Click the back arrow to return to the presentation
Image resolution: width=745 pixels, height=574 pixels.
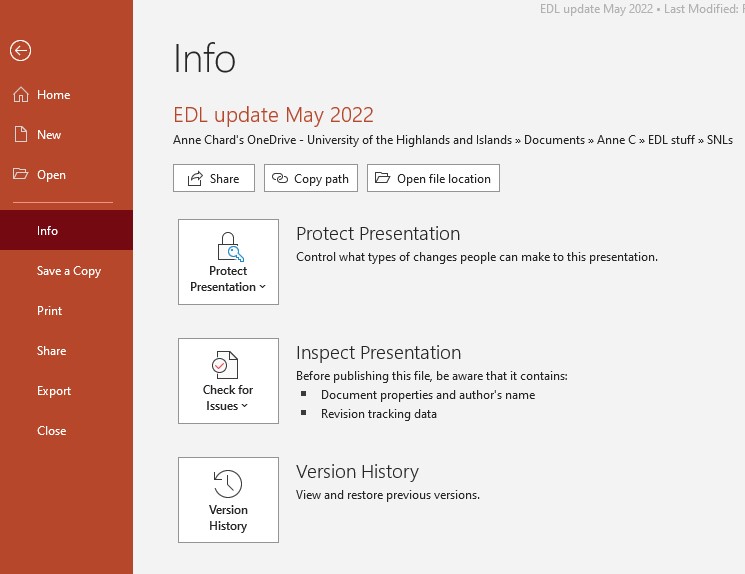coord(20,50)
